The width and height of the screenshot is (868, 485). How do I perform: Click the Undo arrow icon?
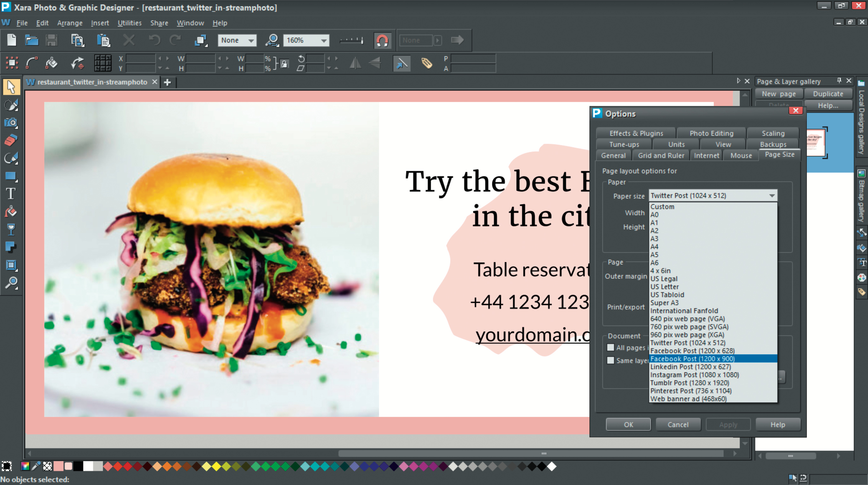[x=154, y=41]
